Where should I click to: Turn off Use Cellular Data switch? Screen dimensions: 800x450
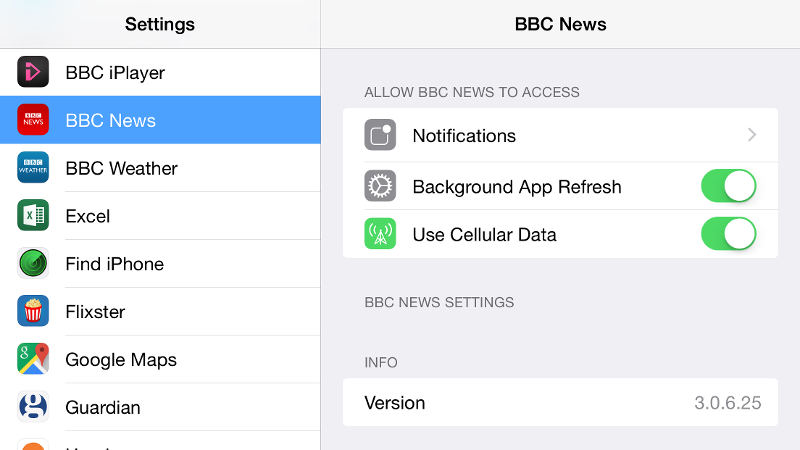729,234
